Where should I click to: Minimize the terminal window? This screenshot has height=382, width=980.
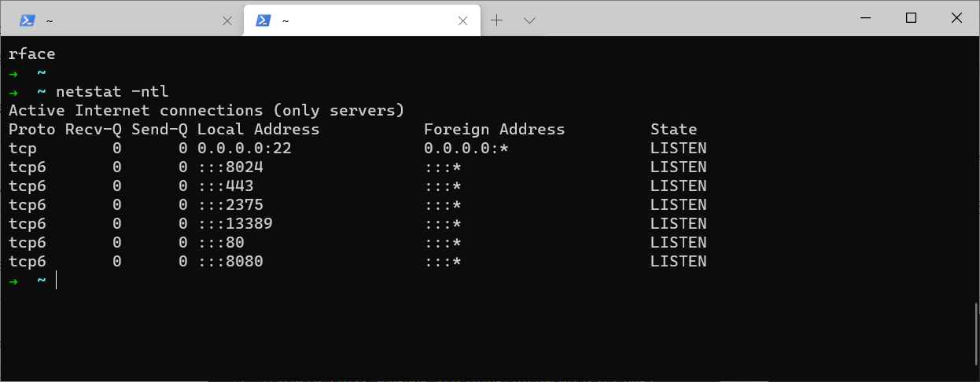pos(865,18)
